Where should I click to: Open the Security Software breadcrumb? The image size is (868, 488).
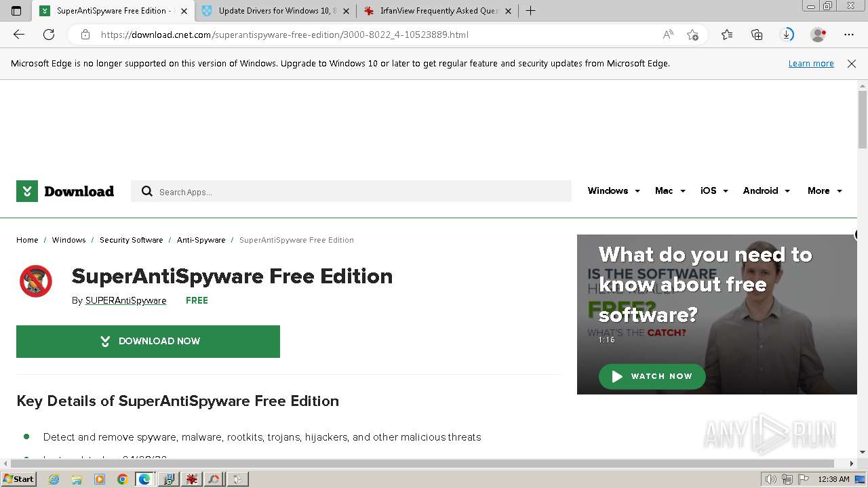click(x=132, y=240)
